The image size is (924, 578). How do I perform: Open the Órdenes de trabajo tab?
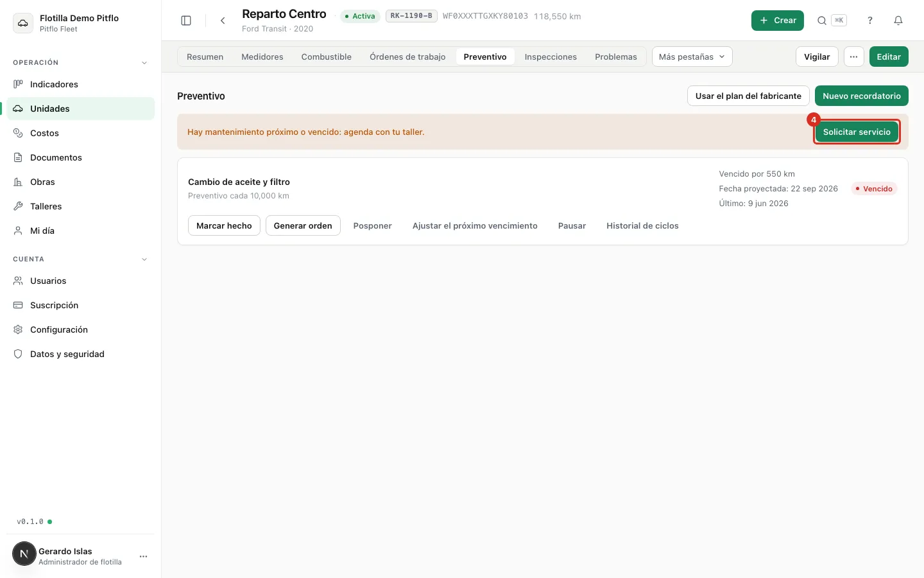click(x=407, y=57)
